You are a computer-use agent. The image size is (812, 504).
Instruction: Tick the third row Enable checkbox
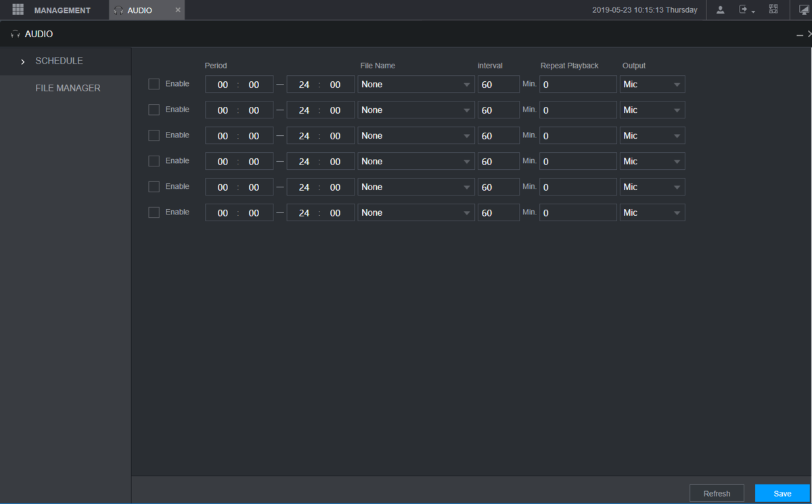154,135
